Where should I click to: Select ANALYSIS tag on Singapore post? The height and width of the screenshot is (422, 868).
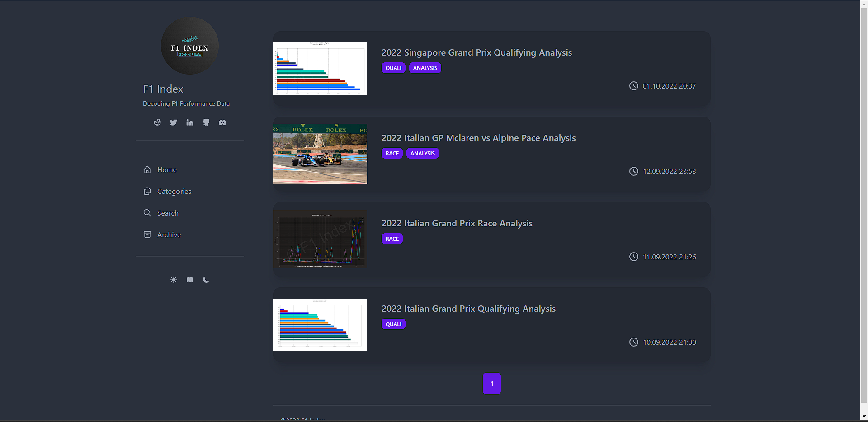click(425, 68)
